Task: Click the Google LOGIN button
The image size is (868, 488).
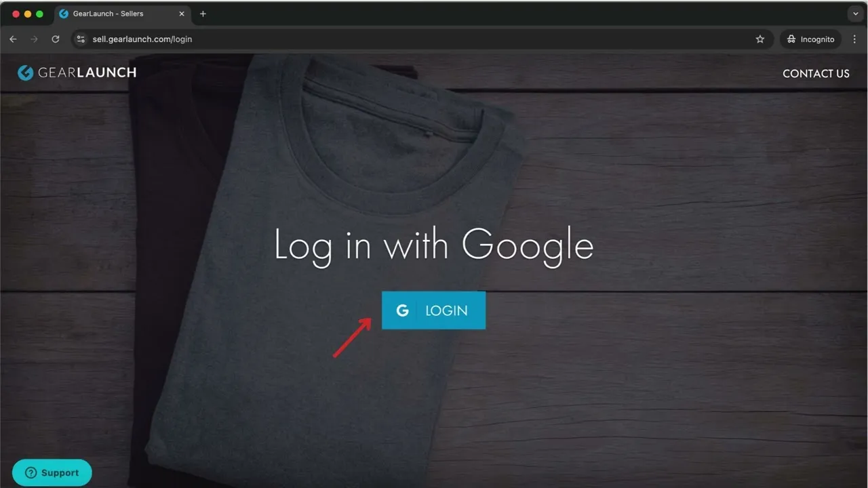Action: tap(433, 310)
